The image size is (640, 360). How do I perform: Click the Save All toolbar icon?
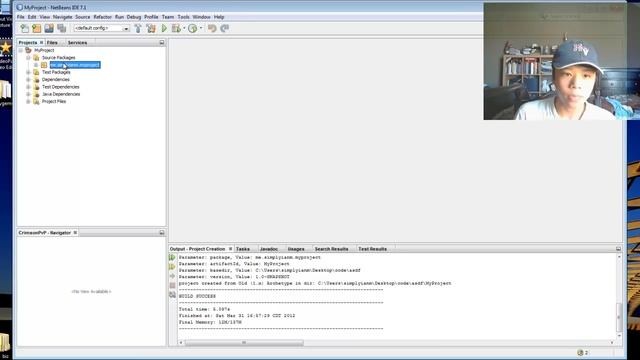click(x=62, y=28)
